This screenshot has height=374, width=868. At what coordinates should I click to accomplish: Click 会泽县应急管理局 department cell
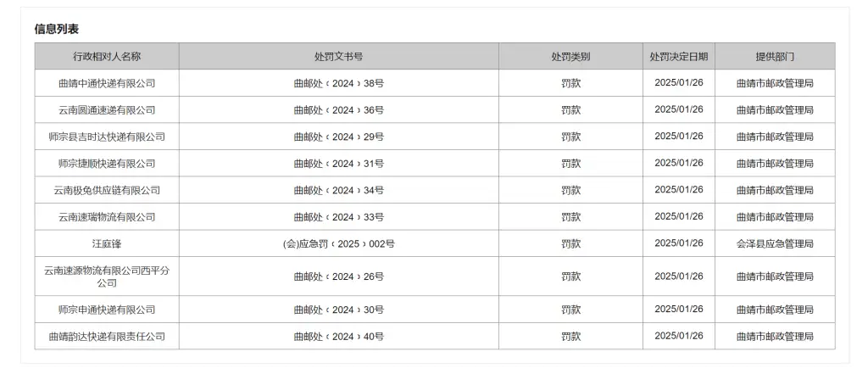pyautogui.click(x=775, y=243)
